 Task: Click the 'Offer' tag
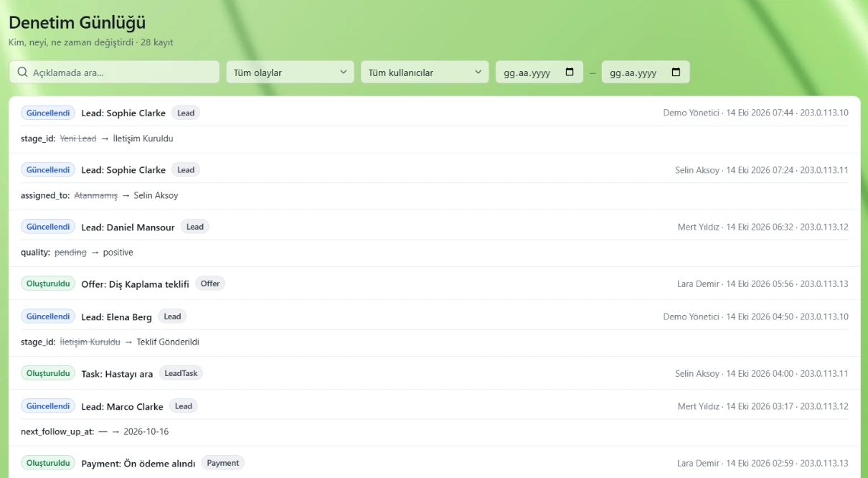pyautogui.click(x=210, y=283)
